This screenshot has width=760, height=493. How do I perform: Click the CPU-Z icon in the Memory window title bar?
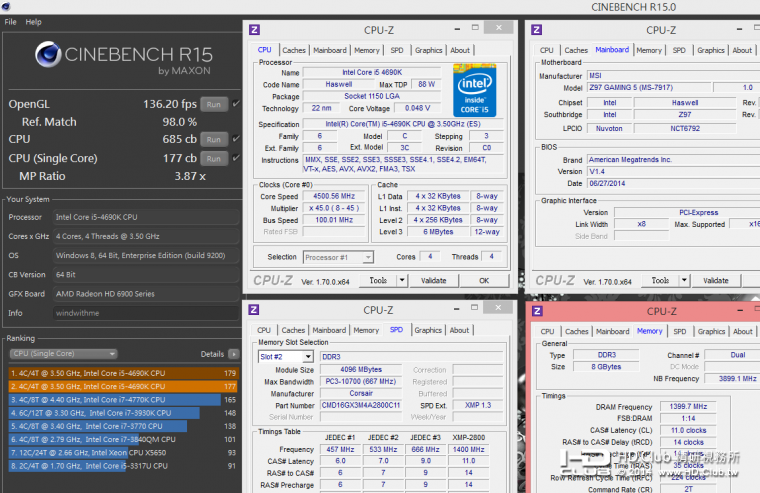click(537, 311)
